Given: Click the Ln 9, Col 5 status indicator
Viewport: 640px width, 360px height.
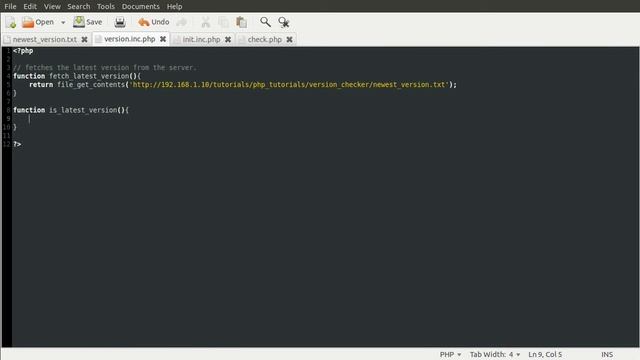Looking at the screenshot, I should pyautogui.click(x=545, y=354).
